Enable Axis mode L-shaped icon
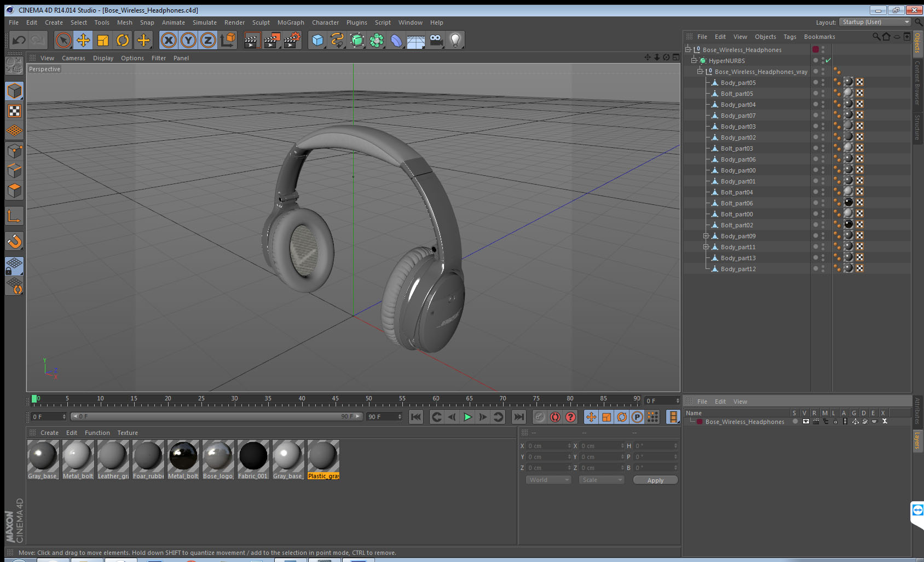The image size is (924, 562). click(x=14, y=216)
